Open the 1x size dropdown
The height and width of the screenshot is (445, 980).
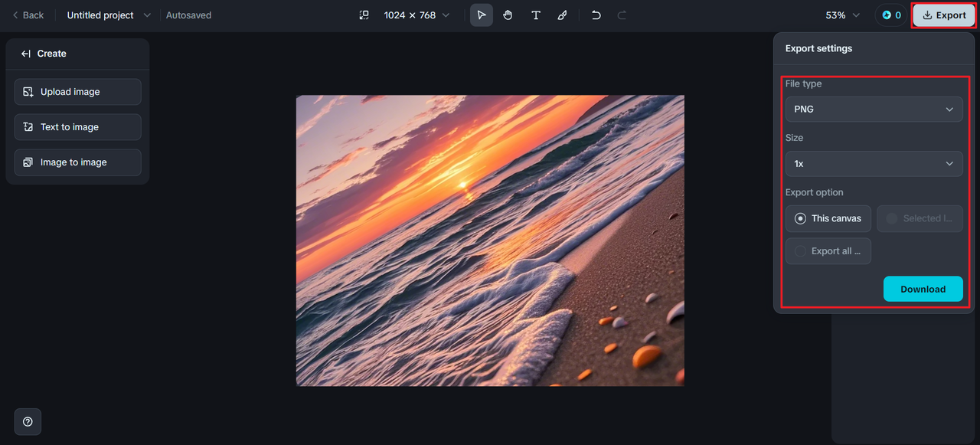click(874, 164)
